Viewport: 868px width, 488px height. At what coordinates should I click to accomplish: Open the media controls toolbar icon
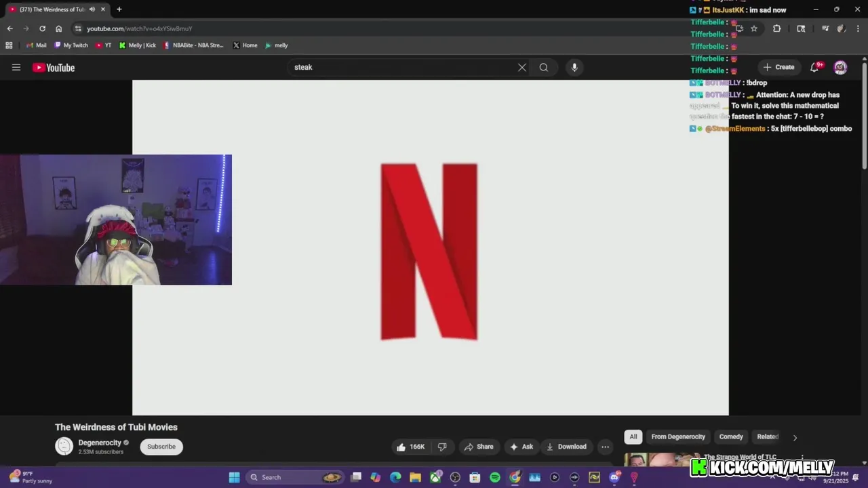[825, 28]
